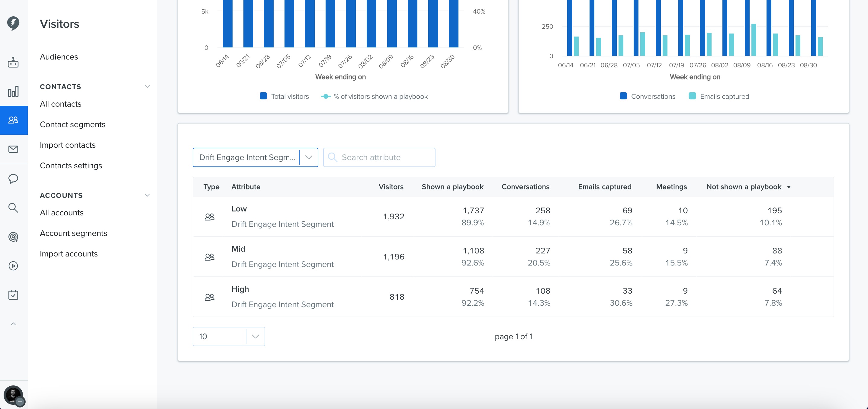868x409 pixels.
Task: Toggle Conversations legend entry
Action: coord(647,96)
